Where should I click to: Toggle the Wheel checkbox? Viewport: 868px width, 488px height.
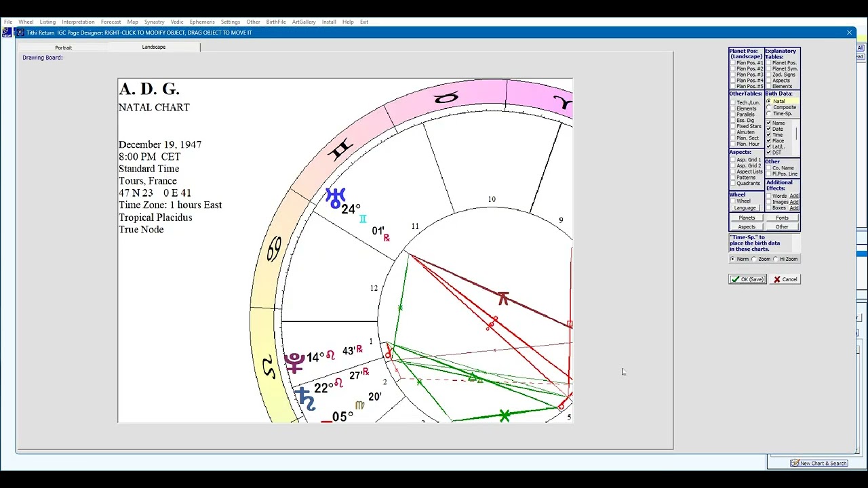733,201
